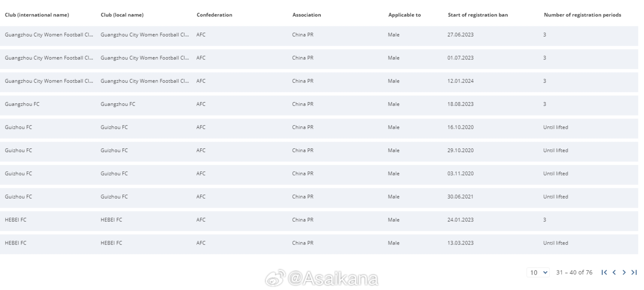
Task: Click Number of registration periods header
Action: point(582,15)
